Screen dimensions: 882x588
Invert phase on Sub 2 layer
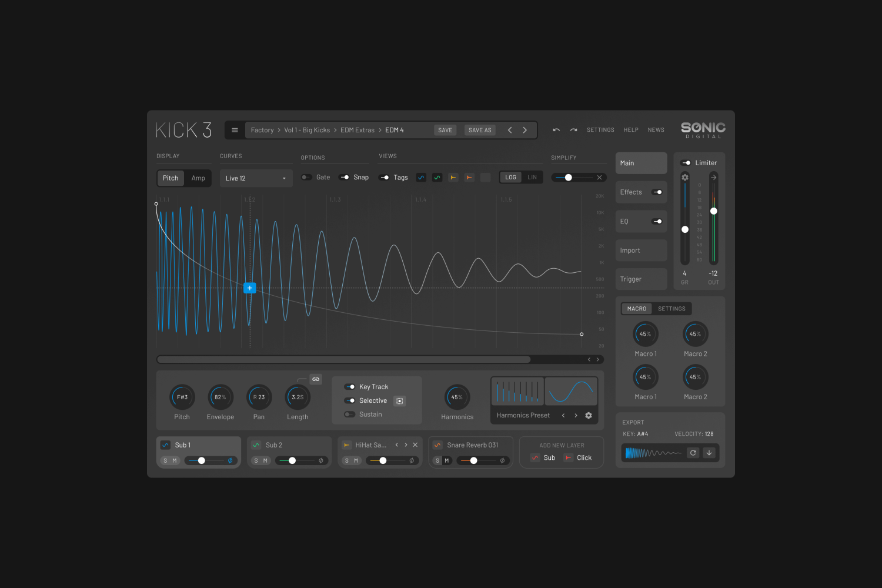click(x=320, y=460)
